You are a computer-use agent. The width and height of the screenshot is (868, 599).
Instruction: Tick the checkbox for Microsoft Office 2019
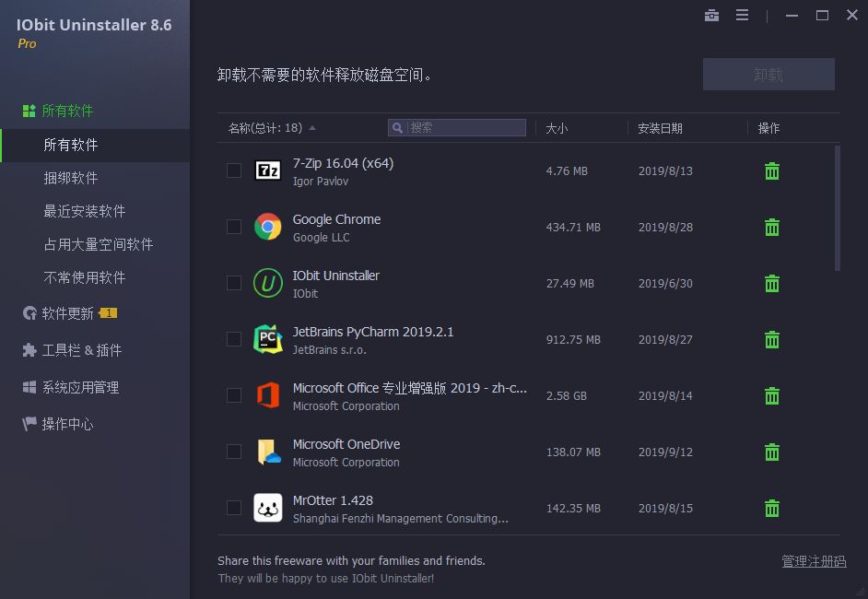click(234, 395)
